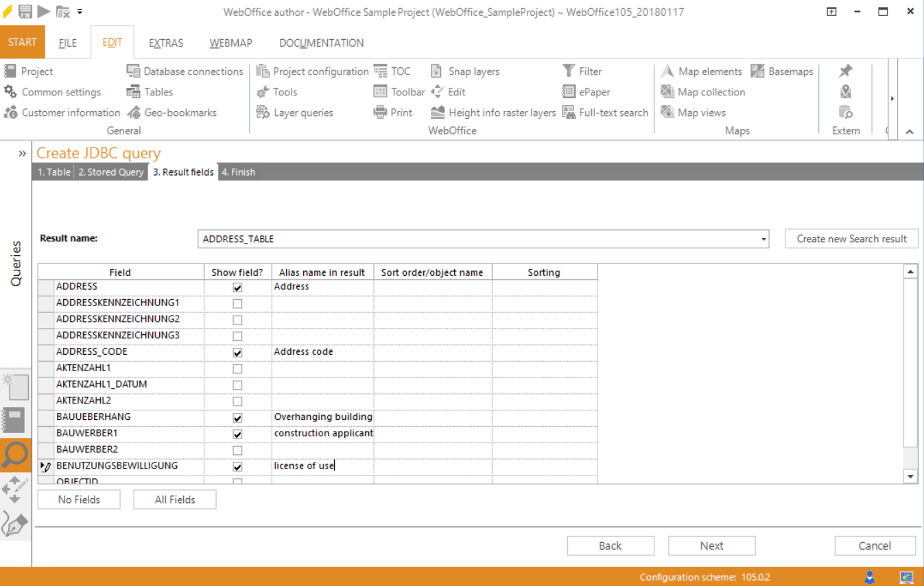Viewport: 924px width, 586px height.
Task: Select All Fields
Action: (174, 499)
